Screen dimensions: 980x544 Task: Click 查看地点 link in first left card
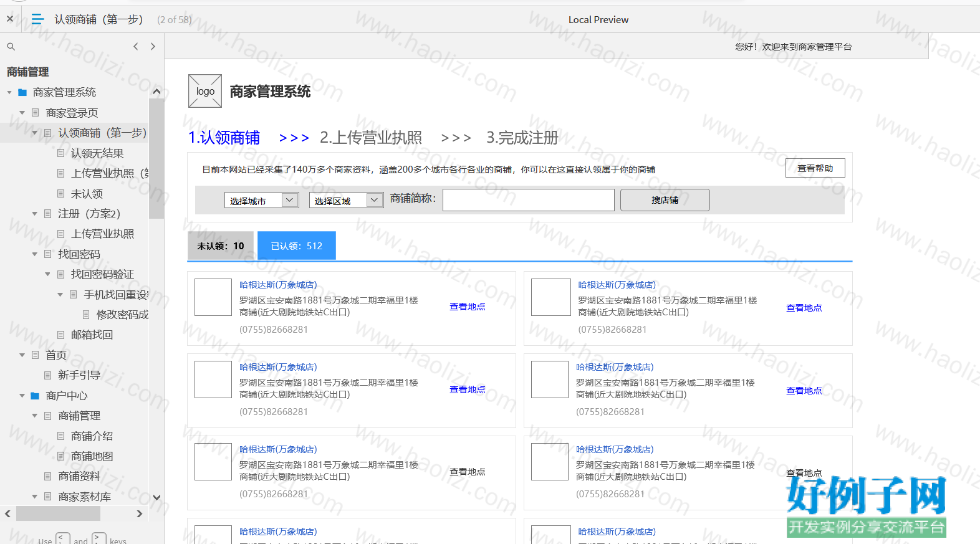tap(468, 307)
